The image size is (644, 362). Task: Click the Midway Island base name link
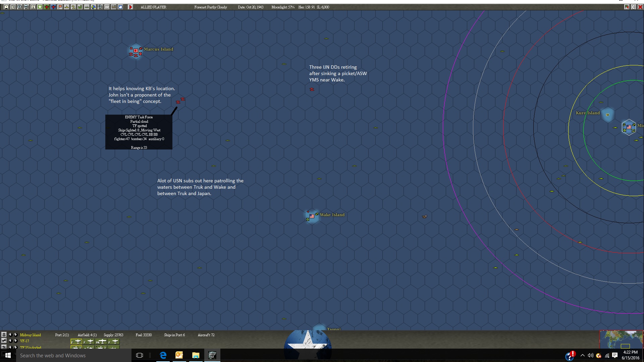point(30,335)
